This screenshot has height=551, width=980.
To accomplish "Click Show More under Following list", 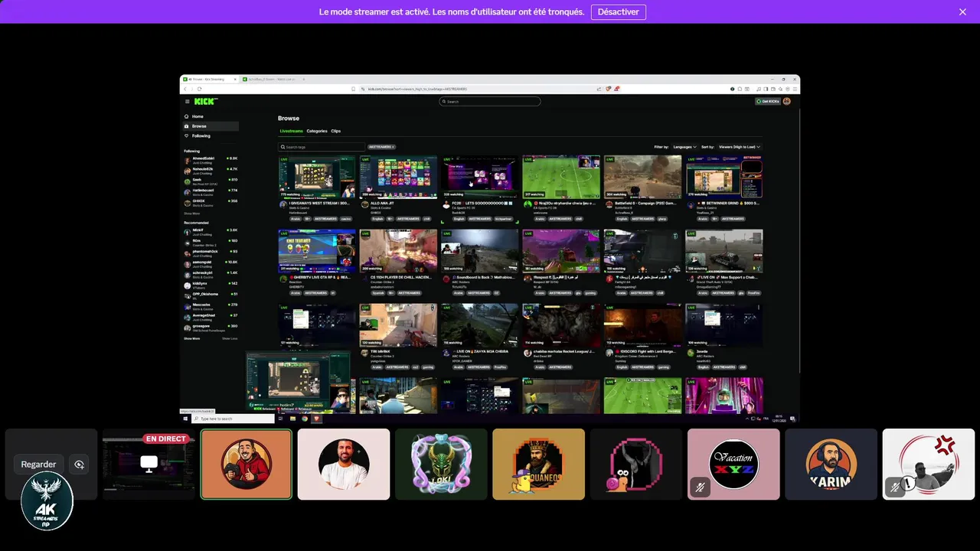I will (x=192, y=214).
